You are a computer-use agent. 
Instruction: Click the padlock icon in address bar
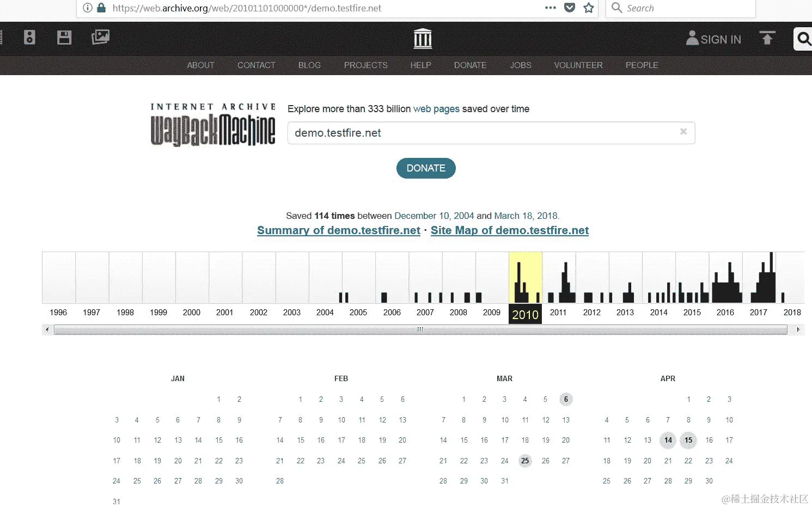click(x=101, y=8)
